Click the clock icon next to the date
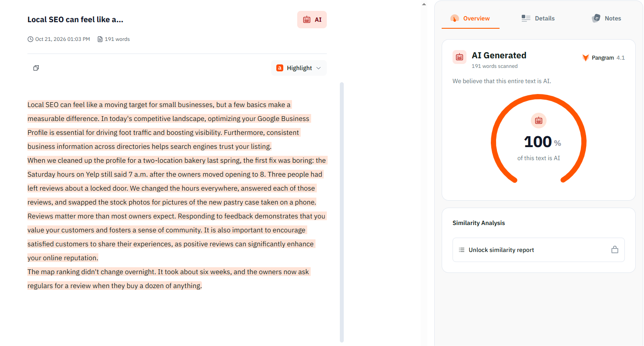Image resolution: width=644 pixels, height=346 pixels. point(30,39)
